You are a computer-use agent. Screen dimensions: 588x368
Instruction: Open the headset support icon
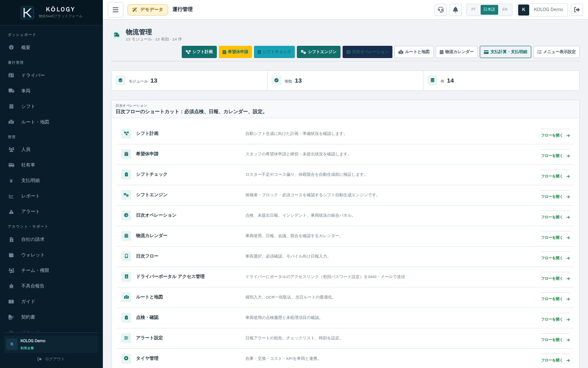tap(441, 10)
